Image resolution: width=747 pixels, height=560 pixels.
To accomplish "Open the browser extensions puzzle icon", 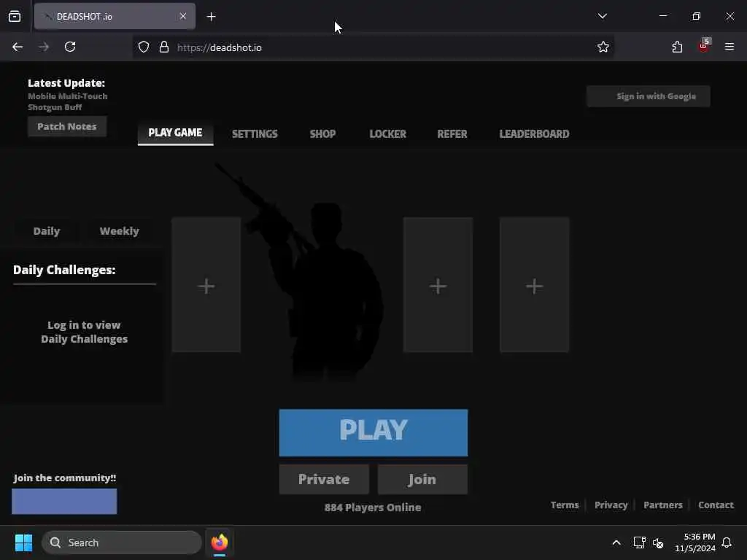I will (x=677, y=47).
